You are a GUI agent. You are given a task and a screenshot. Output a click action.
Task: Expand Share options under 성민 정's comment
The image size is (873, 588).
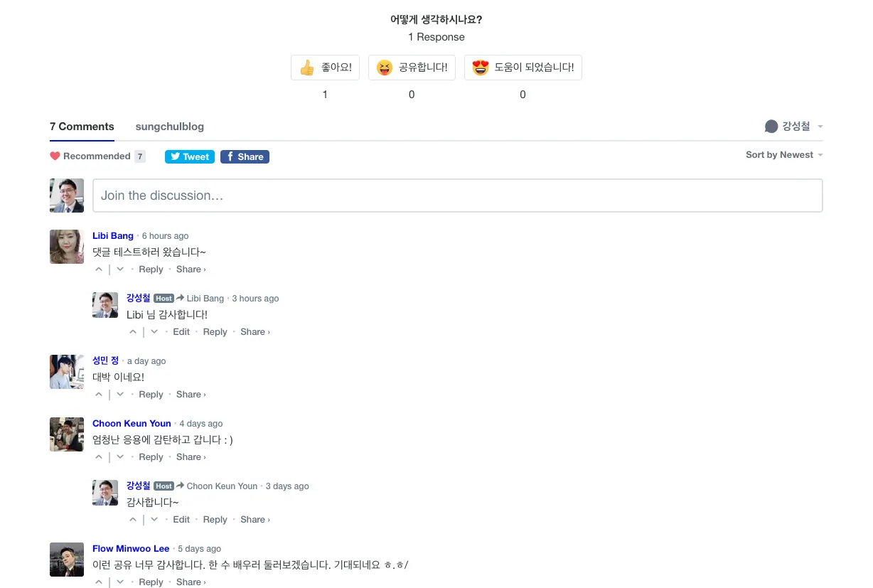tap(191, 395)
